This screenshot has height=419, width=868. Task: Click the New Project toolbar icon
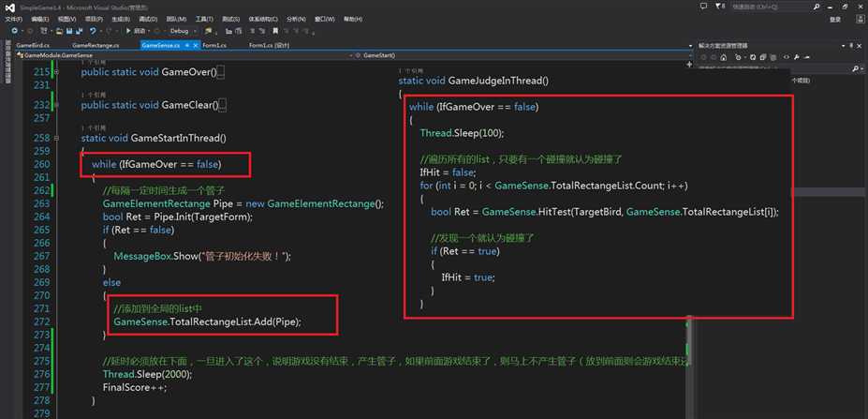pos(44,31)
